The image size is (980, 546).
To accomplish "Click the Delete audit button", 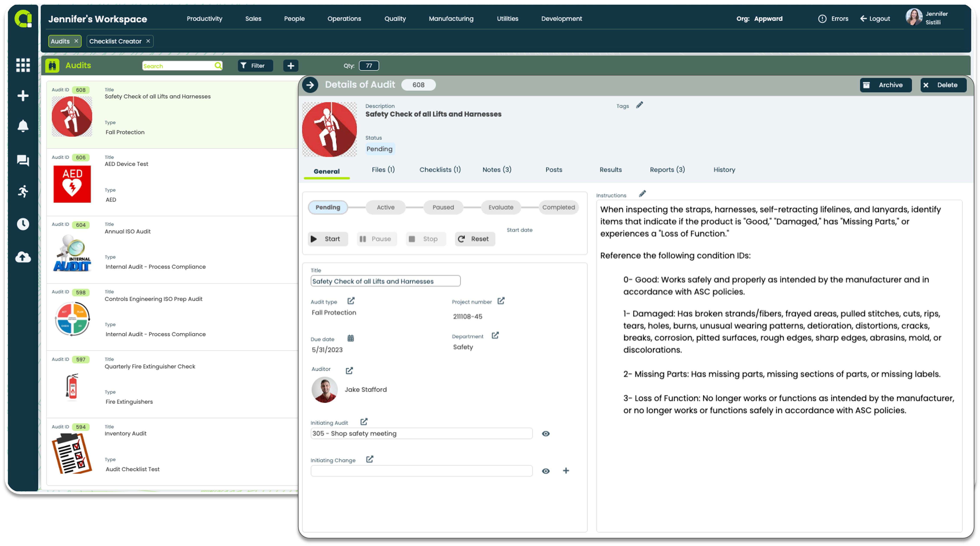I will pyautogui.click(x=943, y=85).
